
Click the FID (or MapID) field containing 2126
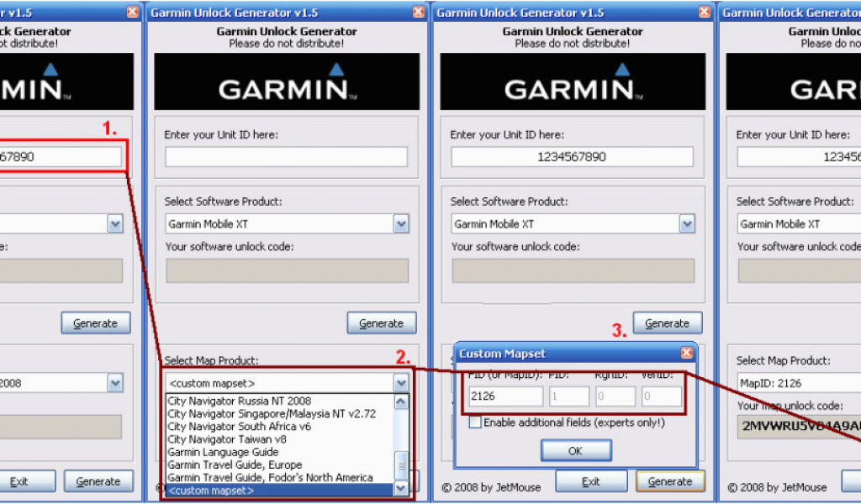click(505, 396)
